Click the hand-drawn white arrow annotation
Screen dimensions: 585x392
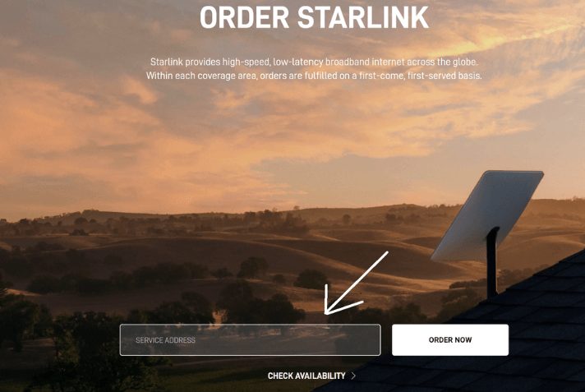[x=354, y=284]
